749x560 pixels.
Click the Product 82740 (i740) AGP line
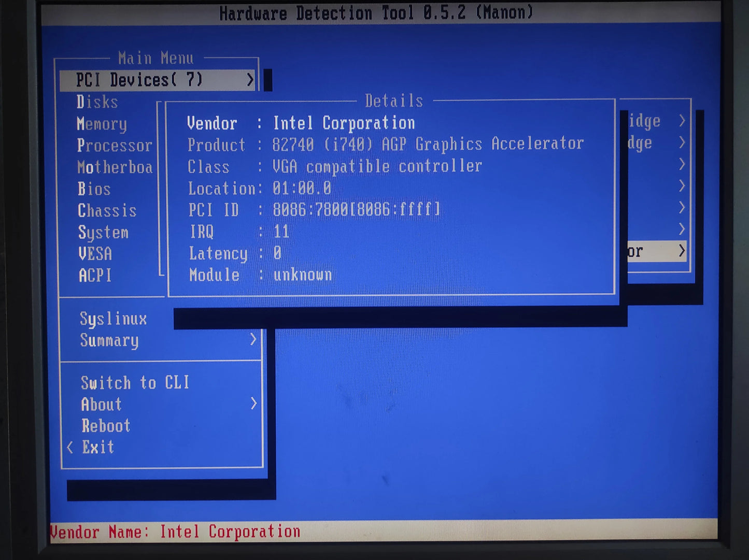tap(386, 144)
